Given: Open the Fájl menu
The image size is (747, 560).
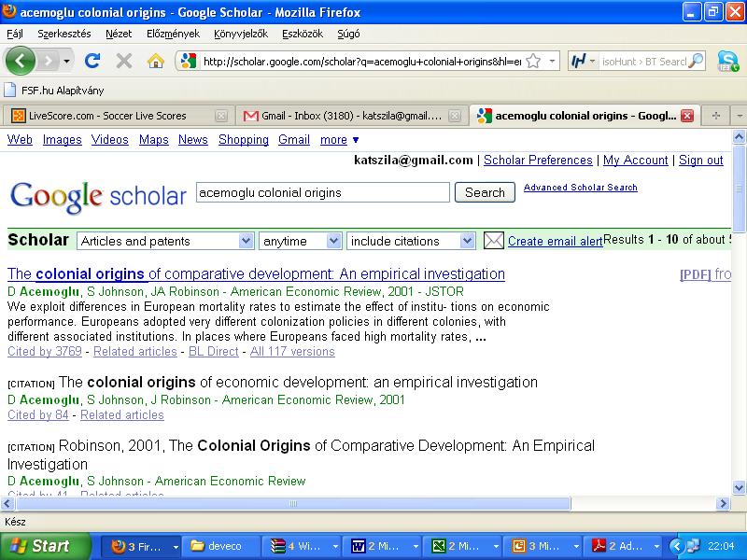Looking at the screenshot, I should pyautogui.click(x=15, y=34).
